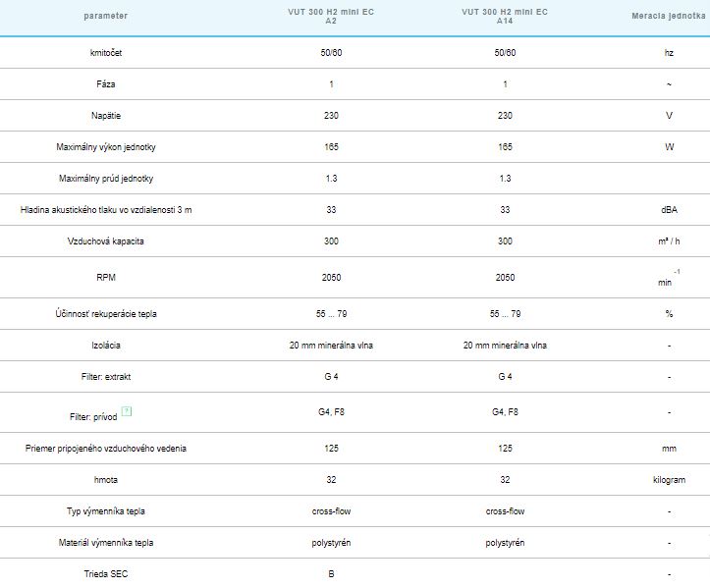
Task: Click the 'Trieda SEC' row label
Action: click(x=105, y=574)
